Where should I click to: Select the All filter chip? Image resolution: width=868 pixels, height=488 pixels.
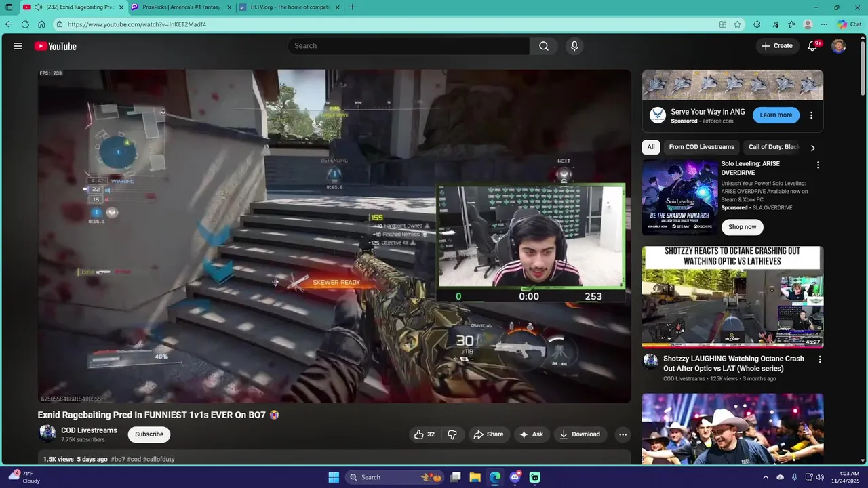pos(651,147)
